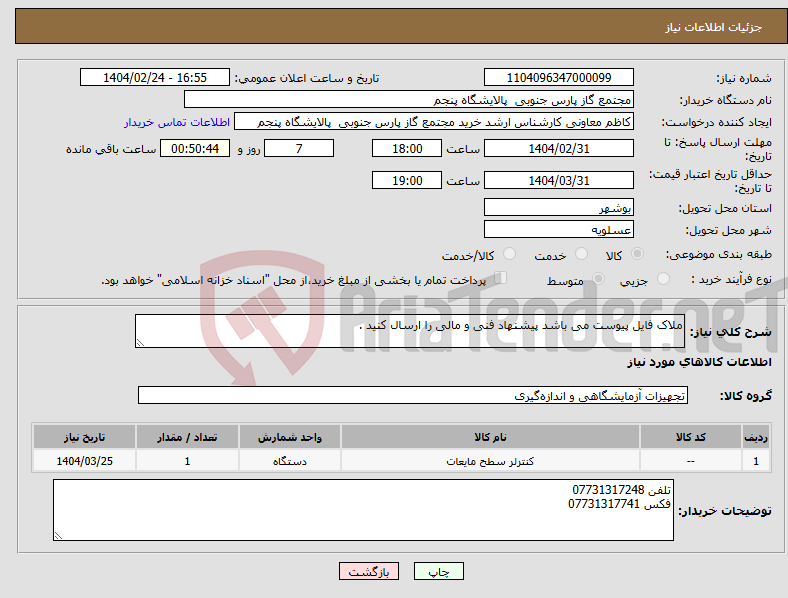Viewport: 788px width, 598px height.
Task: Click the اطلاعات کالاهای مورد نیاز heading
Action: [x=699, y=362]
